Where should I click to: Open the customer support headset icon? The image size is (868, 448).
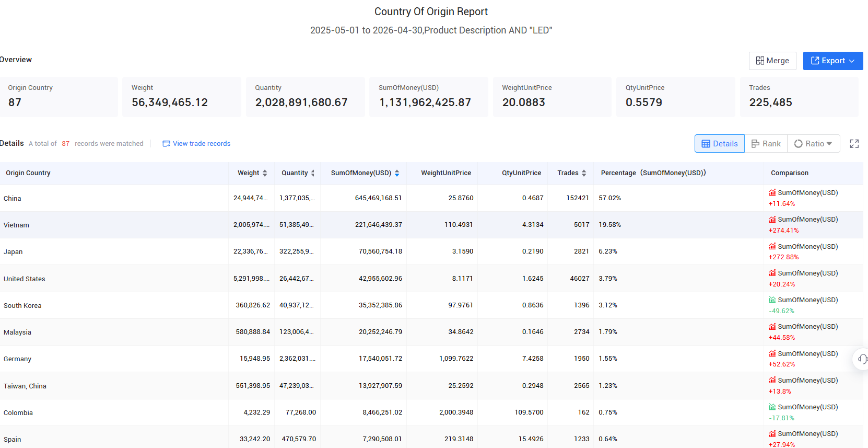click(862, 359)
